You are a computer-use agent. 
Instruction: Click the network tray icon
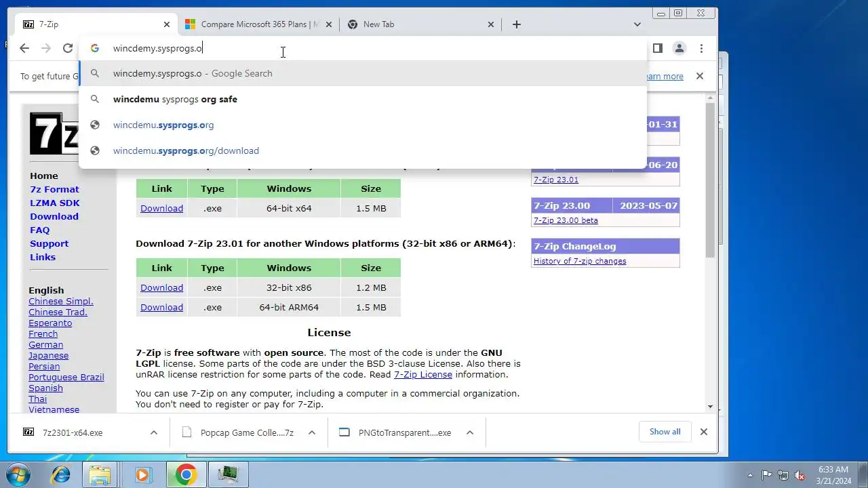point(783,475)
